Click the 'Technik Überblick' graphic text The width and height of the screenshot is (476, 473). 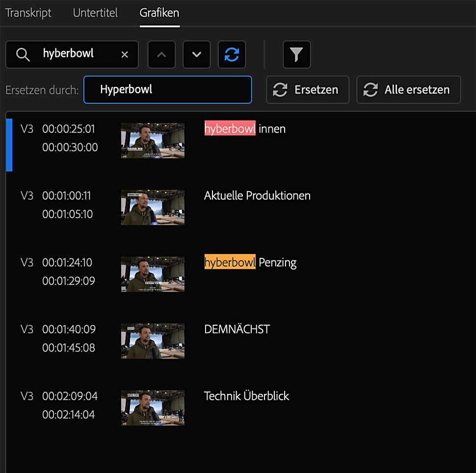click(x=246, y=396)
